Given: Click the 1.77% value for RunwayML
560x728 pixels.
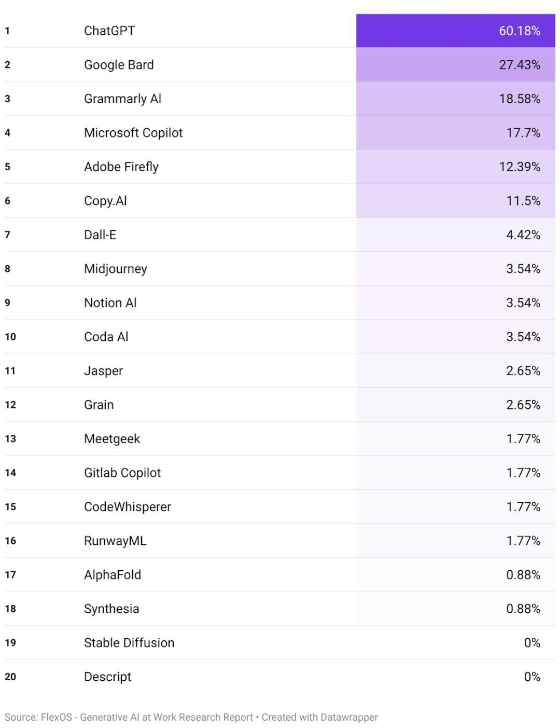Looking at the screenshot, I should 523,541.
